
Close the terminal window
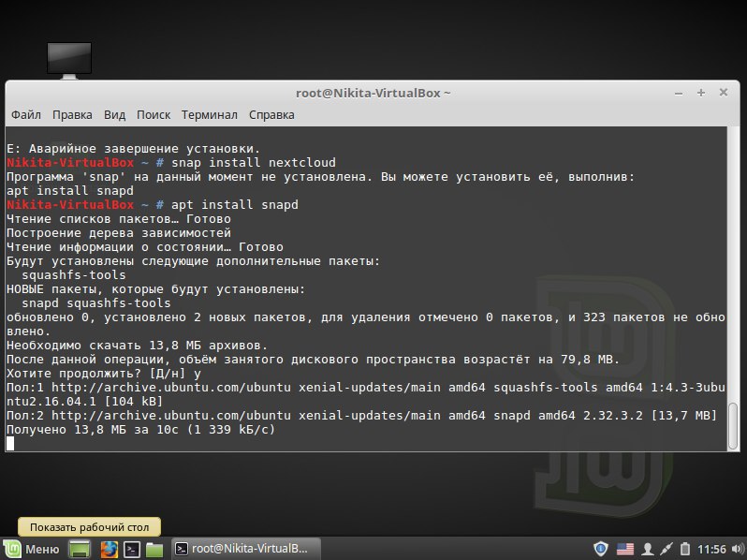[724, 93]
